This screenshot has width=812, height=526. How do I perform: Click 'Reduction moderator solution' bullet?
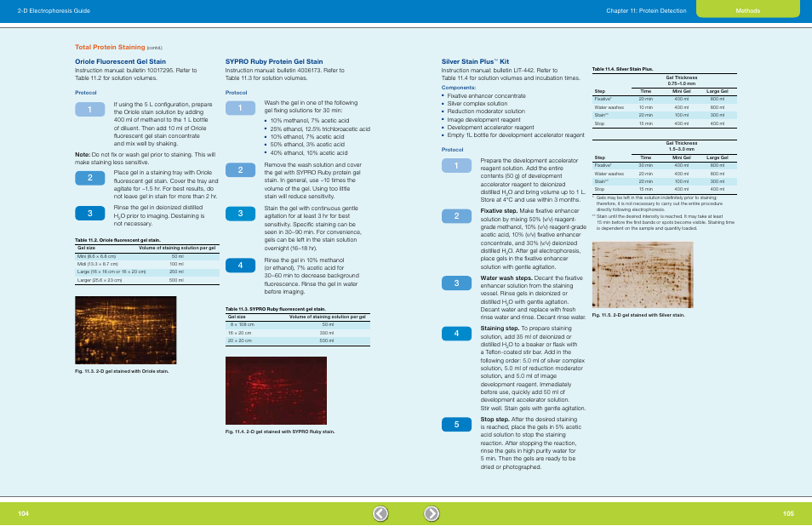(x=486, y=111)
